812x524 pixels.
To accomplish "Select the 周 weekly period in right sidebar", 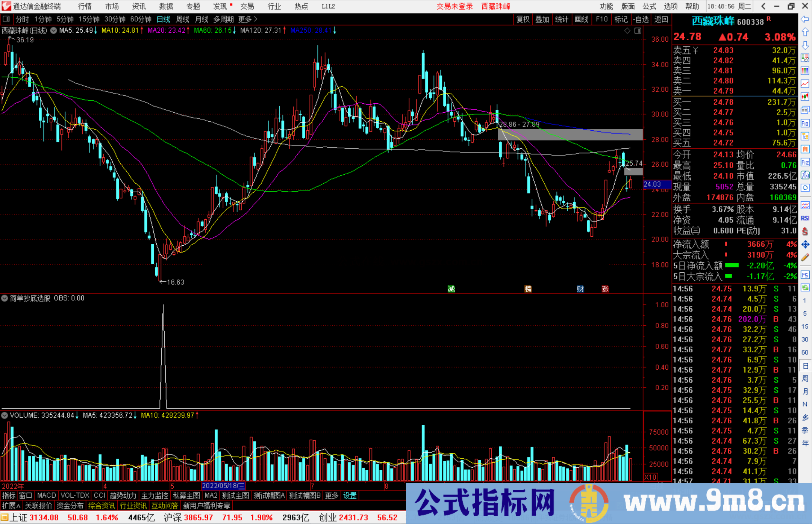I will coord(805,378).
